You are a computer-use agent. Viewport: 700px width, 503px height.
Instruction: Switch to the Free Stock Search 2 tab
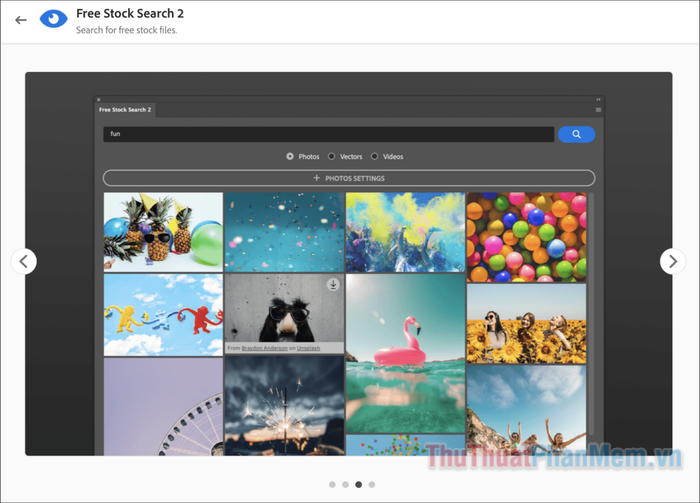125,110
